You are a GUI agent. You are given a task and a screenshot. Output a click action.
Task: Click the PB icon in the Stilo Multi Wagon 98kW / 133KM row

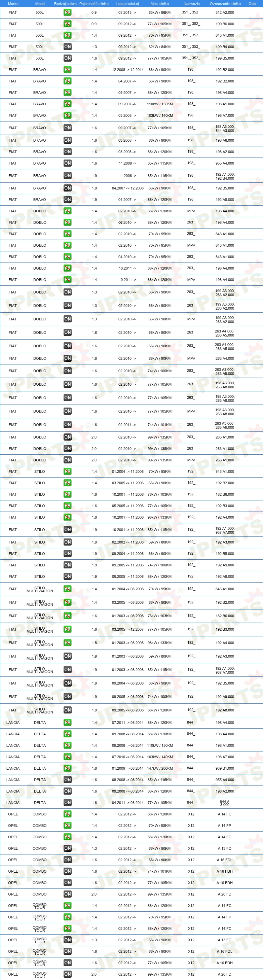click(67, 643)
